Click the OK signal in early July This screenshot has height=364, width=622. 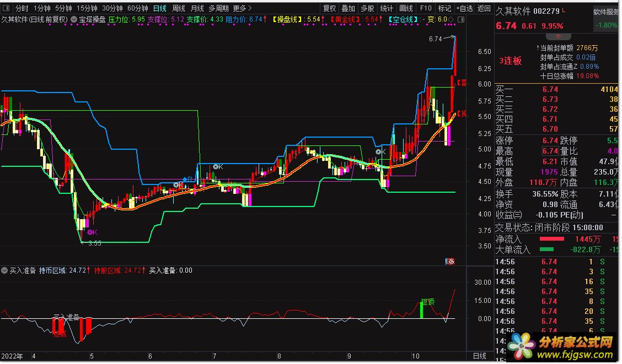pos(218,167)
